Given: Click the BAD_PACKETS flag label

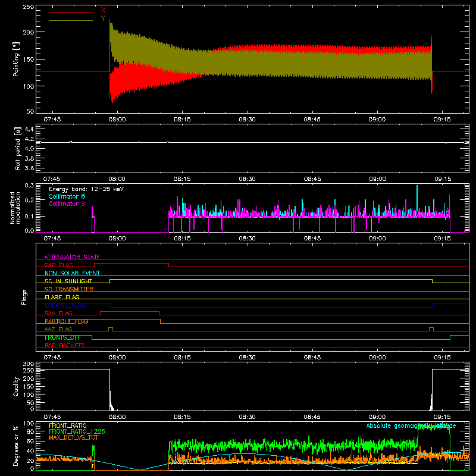Looking at the screenshot, I should (x=65, y=345).
